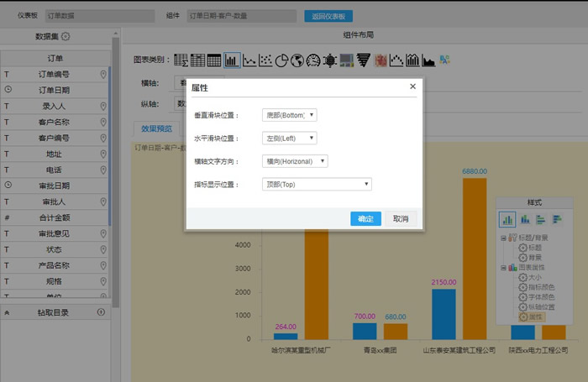Pick the globe map chart icon
The image size is (588, 382).
click(x=297, y=60)
